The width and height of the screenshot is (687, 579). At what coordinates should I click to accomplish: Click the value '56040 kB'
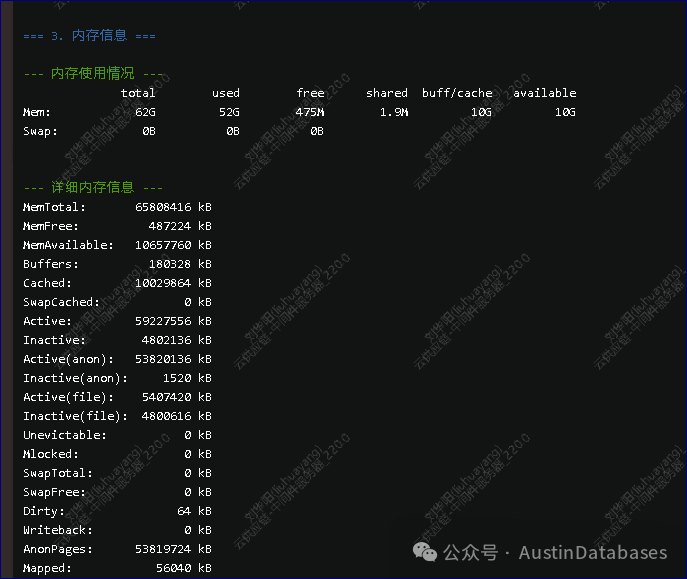[x=184, y=568]
